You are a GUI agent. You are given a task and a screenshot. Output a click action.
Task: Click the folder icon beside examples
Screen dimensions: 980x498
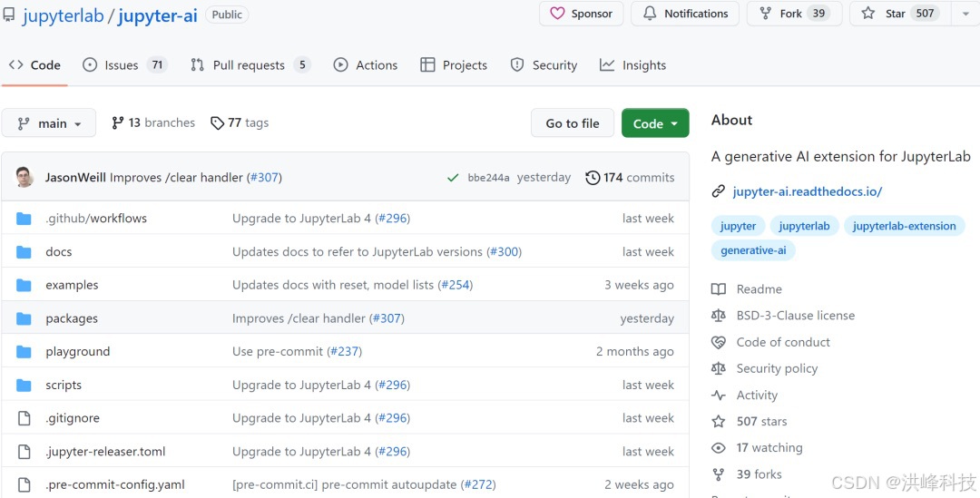click(24, 285)
